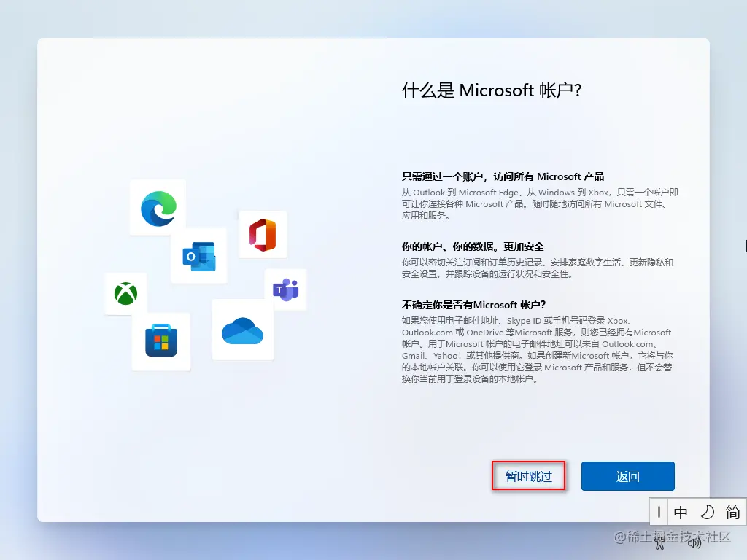Toggle the half-moon half/full width IME icon

[x=707, y=513]
